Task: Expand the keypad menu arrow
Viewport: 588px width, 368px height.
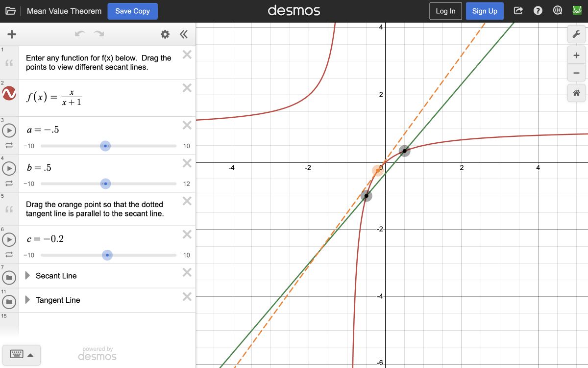Action: coord(30,355)
